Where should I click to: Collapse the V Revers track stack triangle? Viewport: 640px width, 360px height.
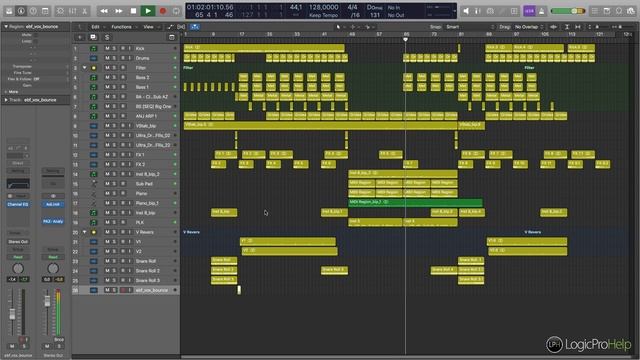click(84, 232)
